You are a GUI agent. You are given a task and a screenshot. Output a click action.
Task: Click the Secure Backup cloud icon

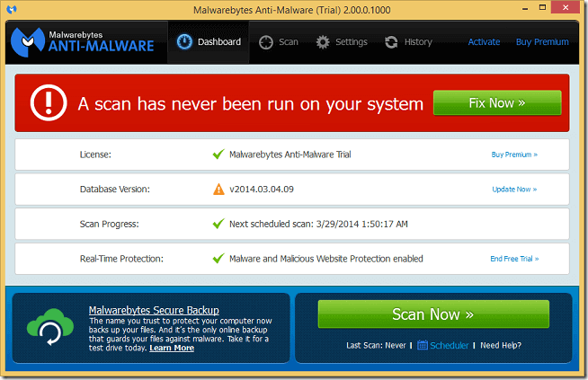(x=50, y=326)
